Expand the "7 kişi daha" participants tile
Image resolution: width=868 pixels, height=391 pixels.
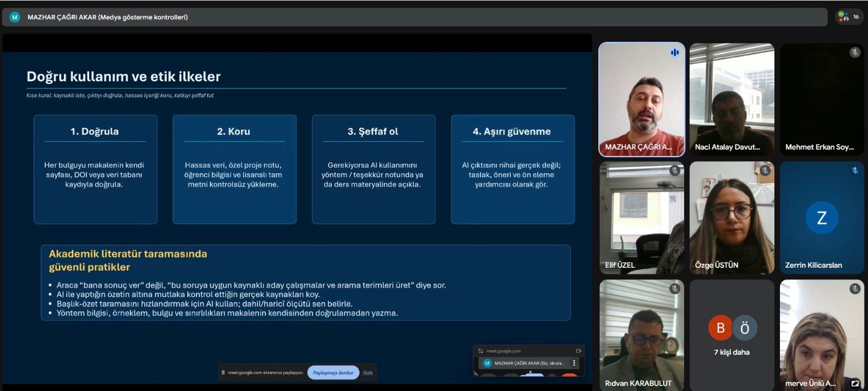731,335
